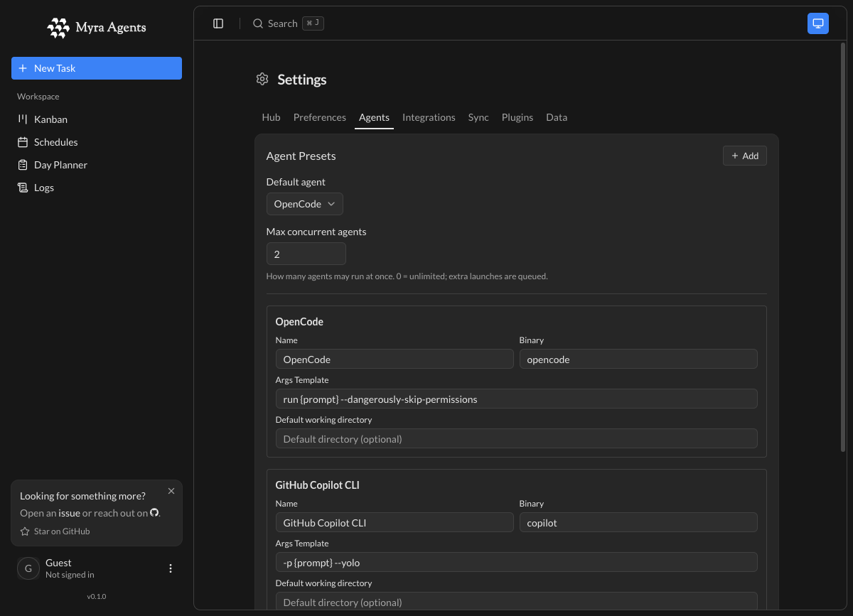
Task: Open the Day Planner page
Action: point(97,165)
